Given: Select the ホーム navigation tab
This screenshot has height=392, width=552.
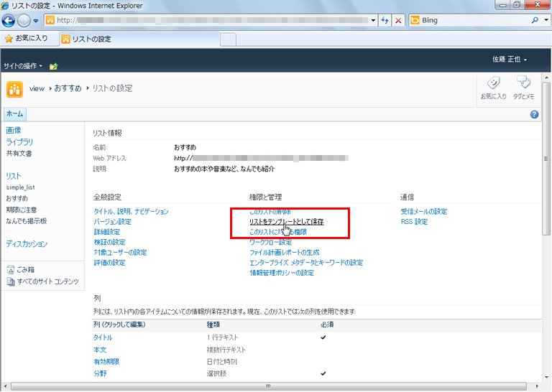Looking at the screenshot, I should (x=15, y=114).
